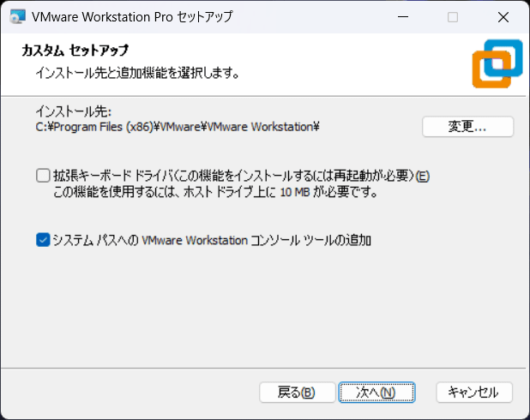Screen dimensions: 530x420
Task: Uncheck the システム パスへの console tools checkbox
Action: point(43,240)
